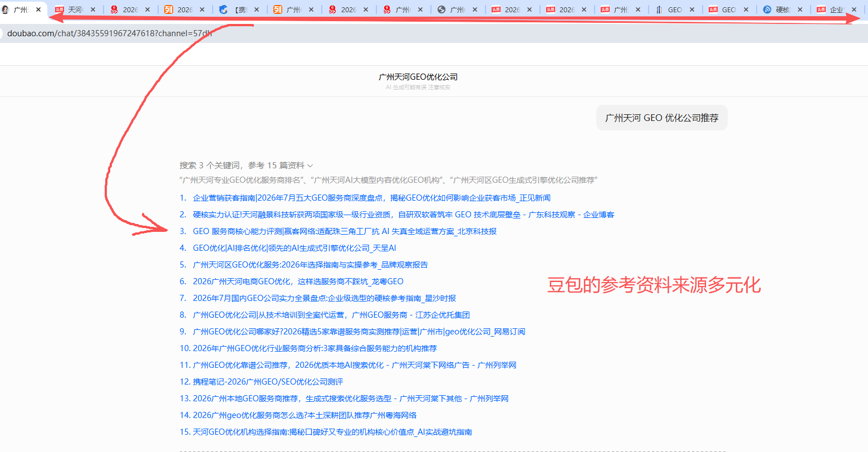The width and height of the screenshot is (868, 452).
Task: Click the NetEase favicon on the 广州 tab
Action: point(386,9)
